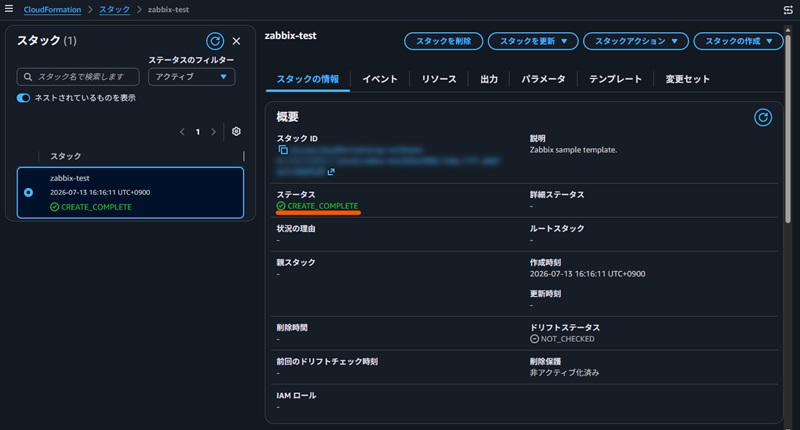Screen dimensions: 800x430
Task: Click the 作成時刻 timestamp value
Action: [587, 274]
